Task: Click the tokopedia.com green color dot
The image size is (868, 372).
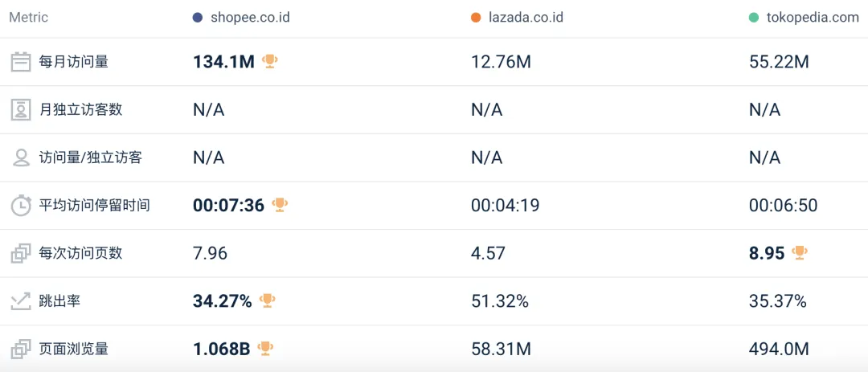Action: (754, 18)
